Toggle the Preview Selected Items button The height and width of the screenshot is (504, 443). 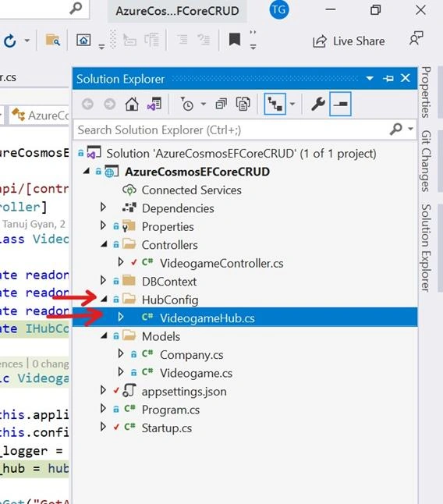tap(340, 104)
